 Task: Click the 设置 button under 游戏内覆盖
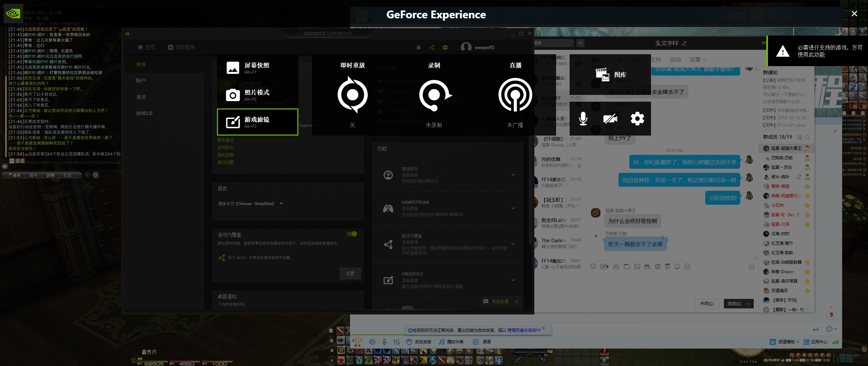pos(350,273)
